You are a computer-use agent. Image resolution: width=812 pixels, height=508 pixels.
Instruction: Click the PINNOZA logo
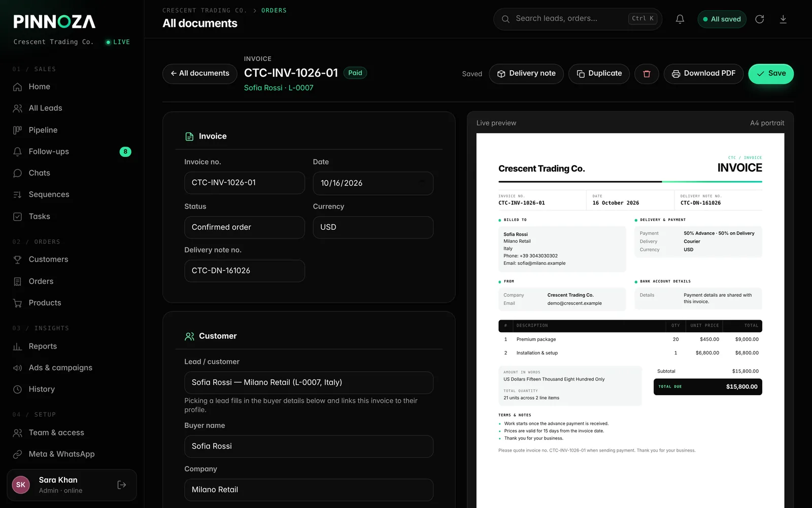tap(54, 21)
